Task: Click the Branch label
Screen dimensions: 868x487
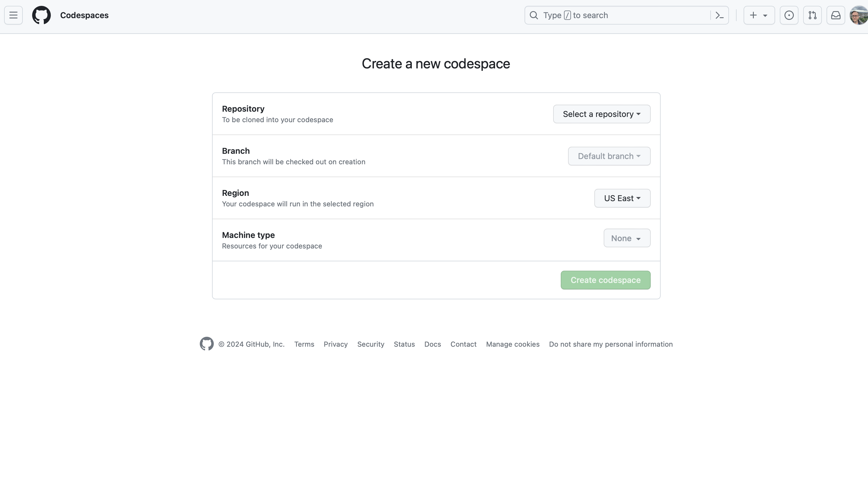Action: point(235,151)
